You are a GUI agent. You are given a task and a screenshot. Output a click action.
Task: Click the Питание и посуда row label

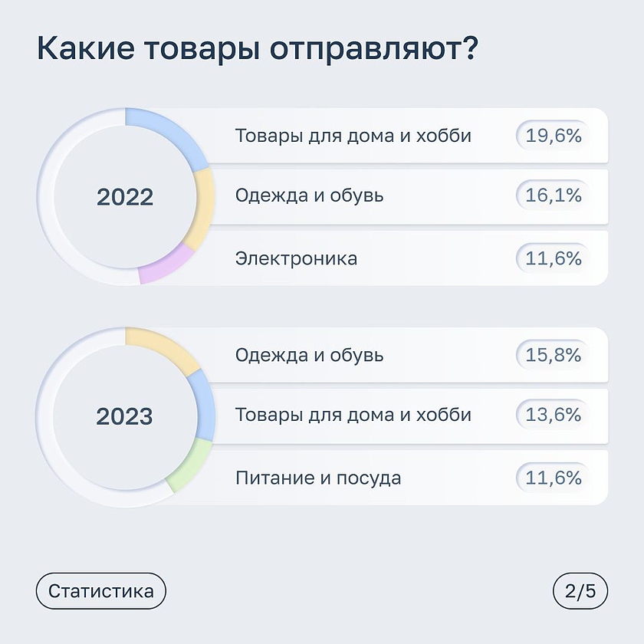[x=317, y=478]
